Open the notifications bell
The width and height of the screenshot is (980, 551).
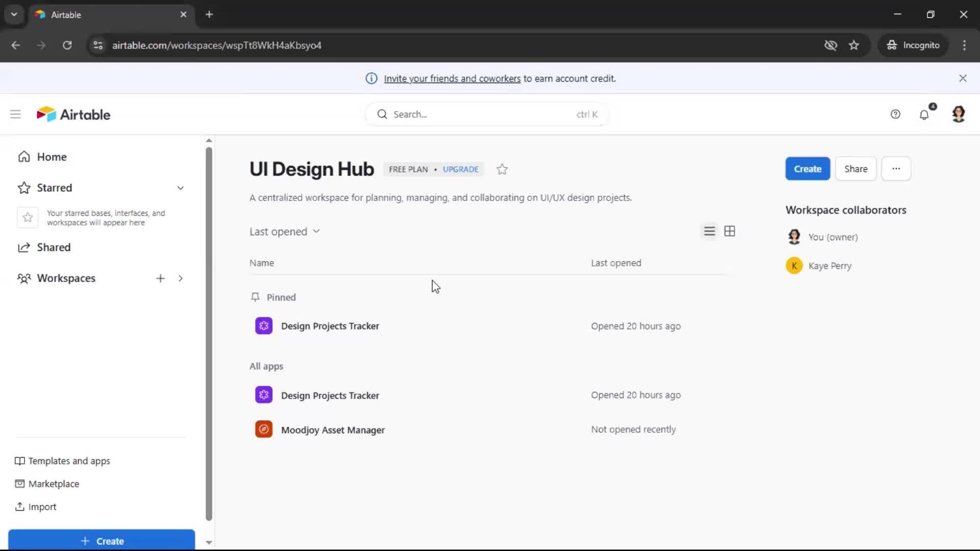(924, 114)
